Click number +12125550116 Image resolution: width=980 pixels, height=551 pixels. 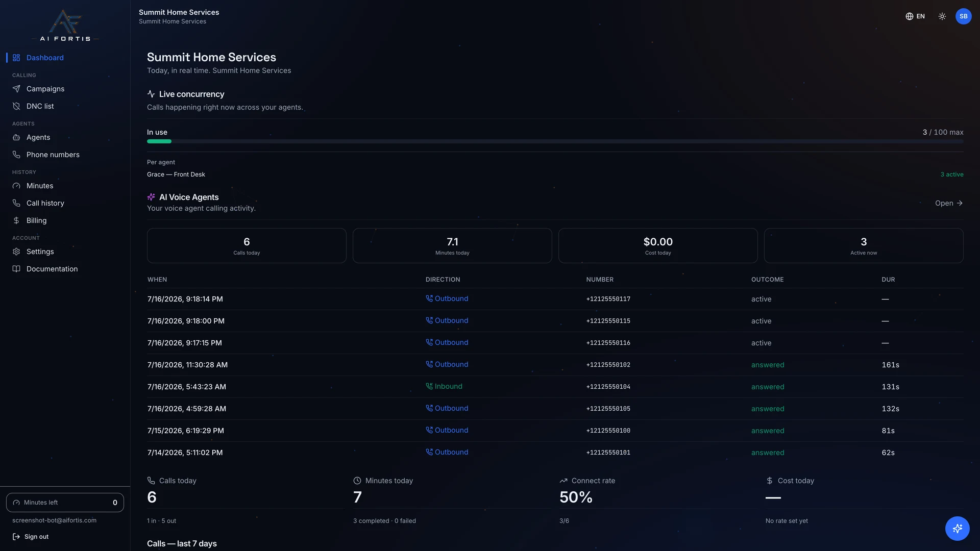[x=608, y=343]
